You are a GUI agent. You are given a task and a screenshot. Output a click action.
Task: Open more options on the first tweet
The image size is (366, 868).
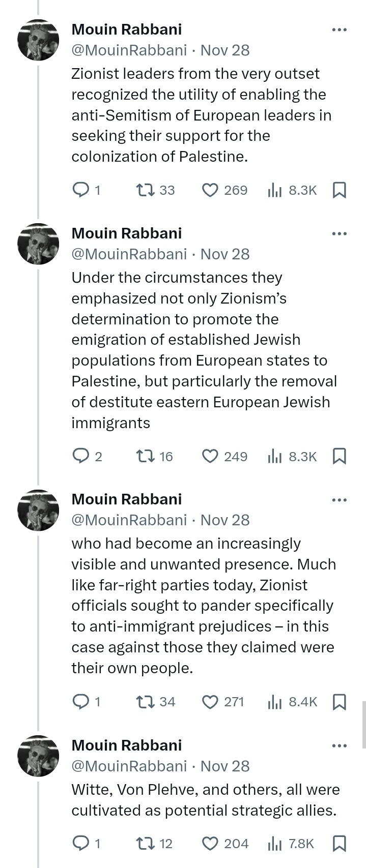click(x=339, y=29)
